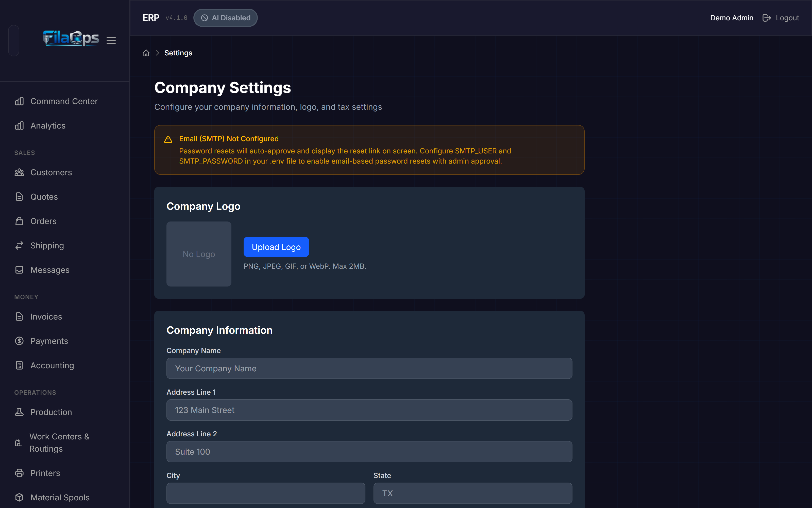812x508 pixels.
Task: Click the No Logo placeholder thumbnail
Action: tap(199, 254)
